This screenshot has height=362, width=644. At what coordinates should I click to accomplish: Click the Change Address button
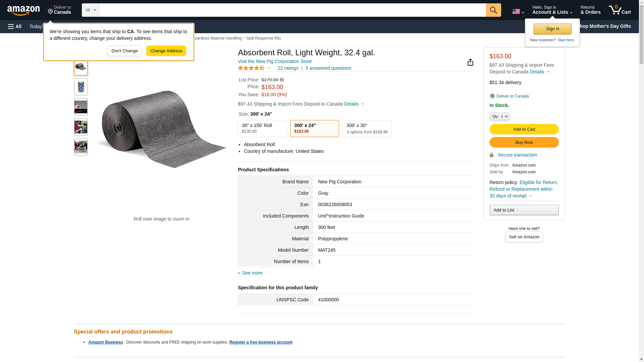point(166,51)
